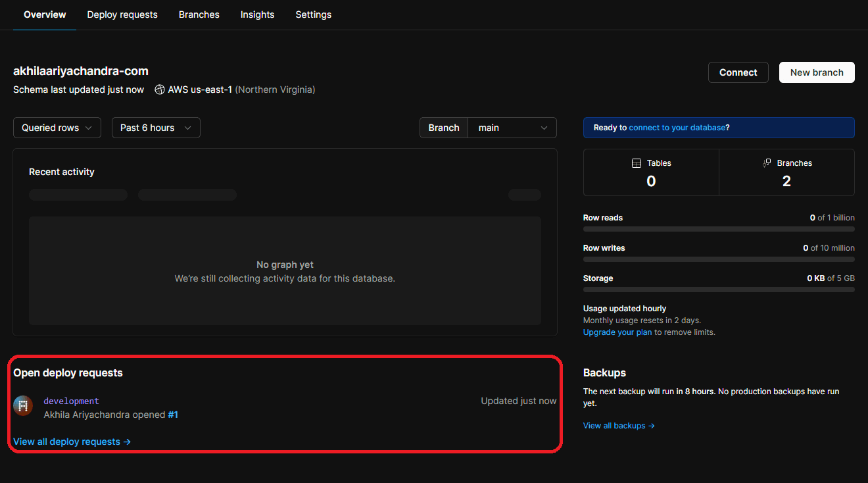The image size is (868, 483).
Task: Click the '0 of 10 million' value
Action: click(x=829, y=248)
